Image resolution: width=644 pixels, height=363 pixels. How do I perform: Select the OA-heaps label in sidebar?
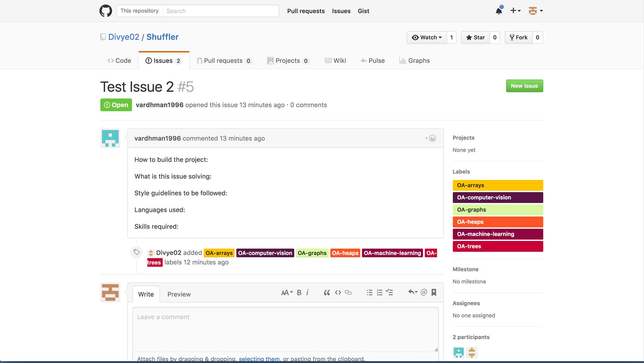coord(497,222)
